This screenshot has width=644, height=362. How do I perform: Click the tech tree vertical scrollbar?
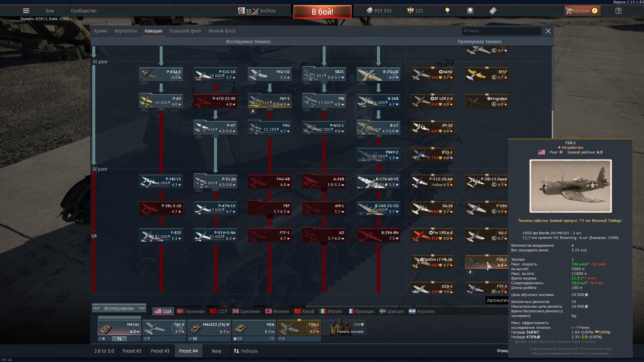click(x=552, y=124)
